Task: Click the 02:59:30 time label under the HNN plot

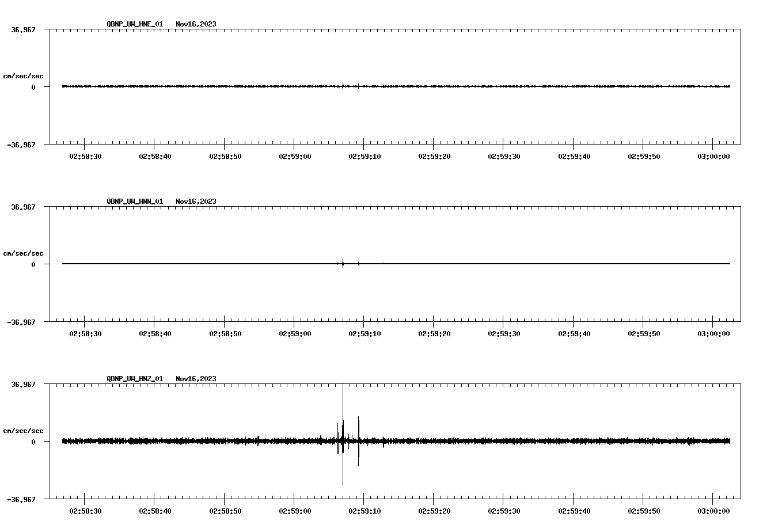Action: pyautogui.click(x=504, y=333)
